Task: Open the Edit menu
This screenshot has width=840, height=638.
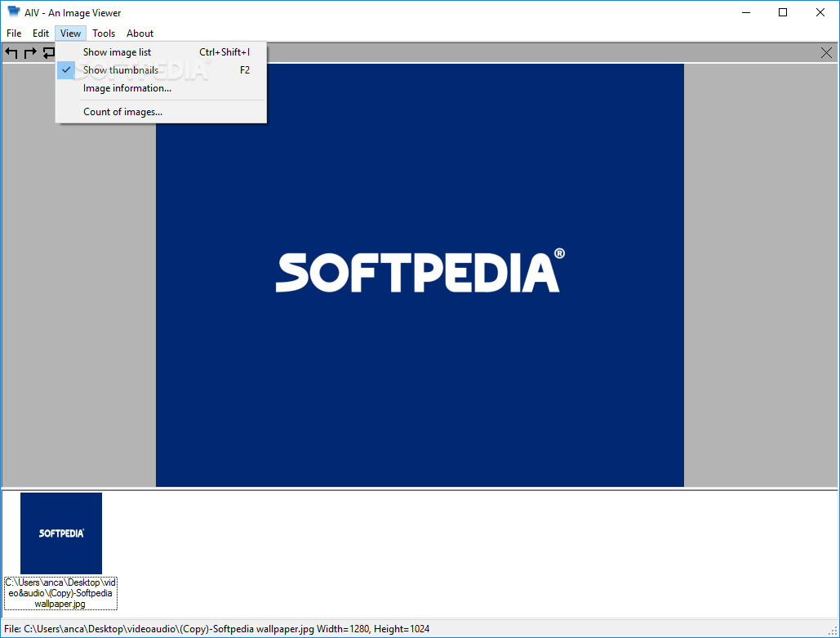Action: (41, 33)
